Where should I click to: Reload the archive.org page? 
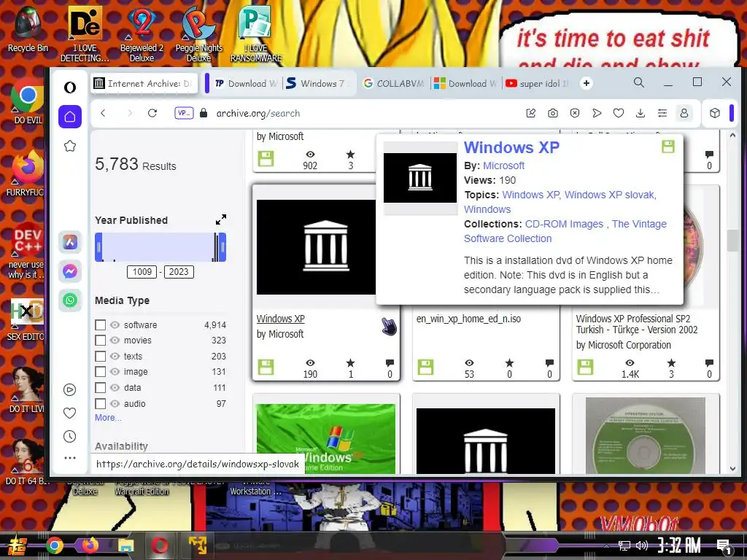click(152, 113)
